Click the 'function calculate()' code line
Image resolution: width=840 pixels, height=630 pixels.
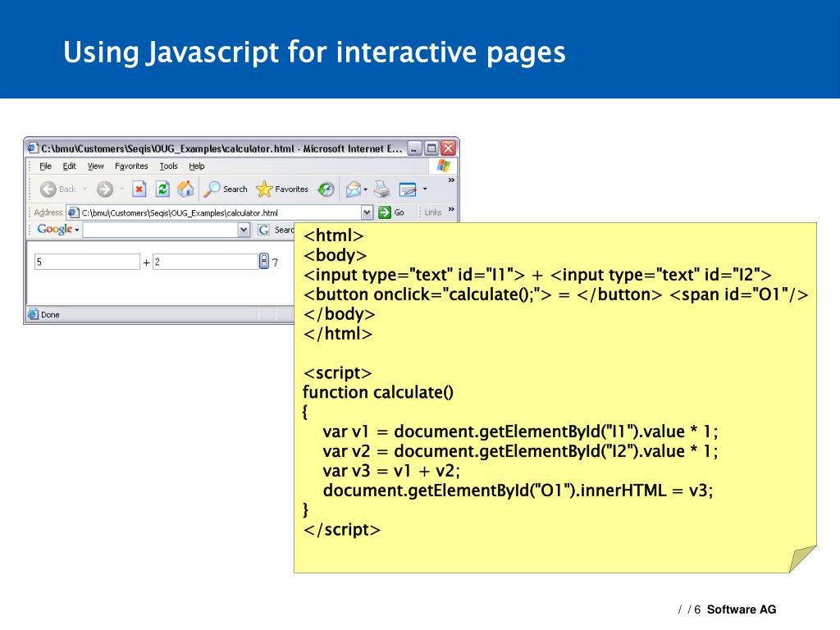[378, 392]
